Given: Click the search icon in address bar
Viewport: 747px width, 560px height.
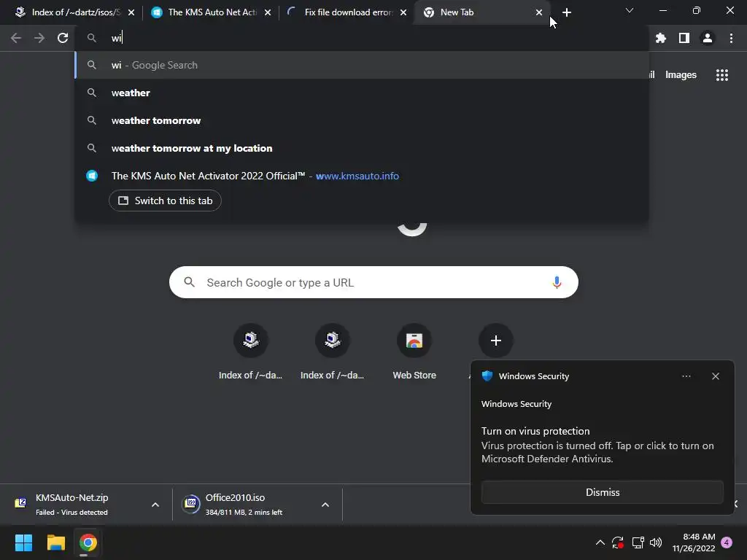Looking at the screenshot, I should click(x=92, y=38).
